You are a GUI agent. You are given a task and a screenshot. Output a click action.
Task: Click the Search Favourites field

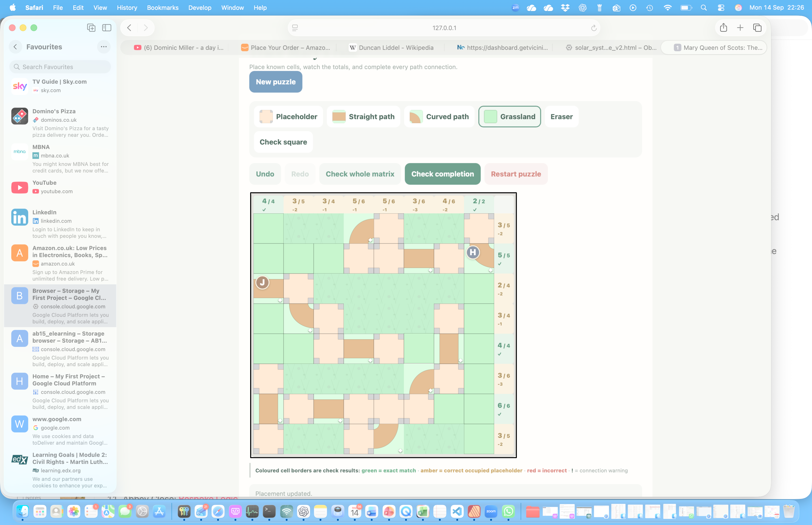(x=60, y=67)
